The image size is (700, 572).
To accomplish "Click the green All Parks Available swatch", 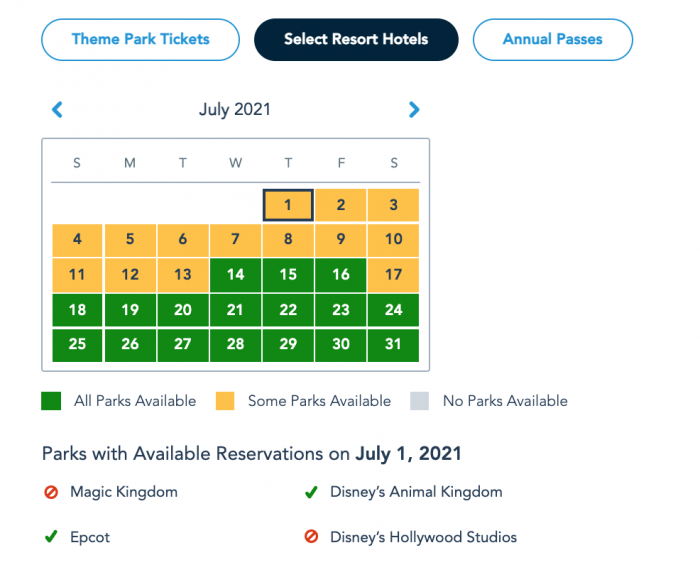I will [52, 401].
